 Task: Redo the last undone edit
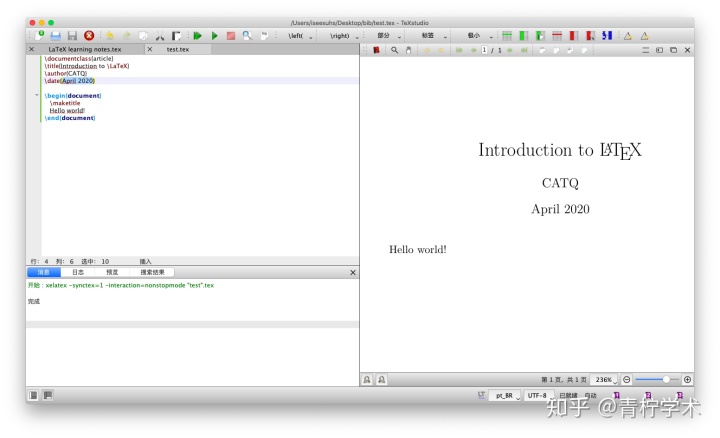[x=127, y=35]
